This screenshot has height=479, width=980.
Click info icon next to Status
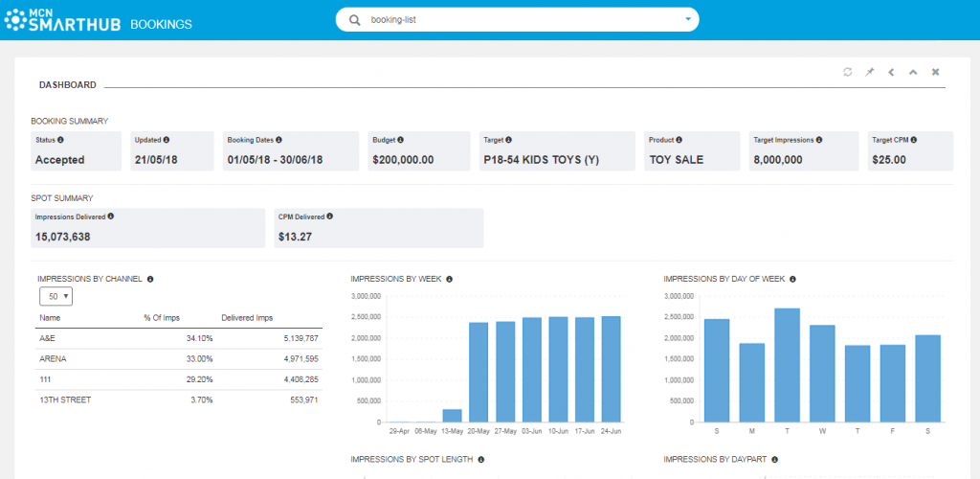[x=60, y=140]
